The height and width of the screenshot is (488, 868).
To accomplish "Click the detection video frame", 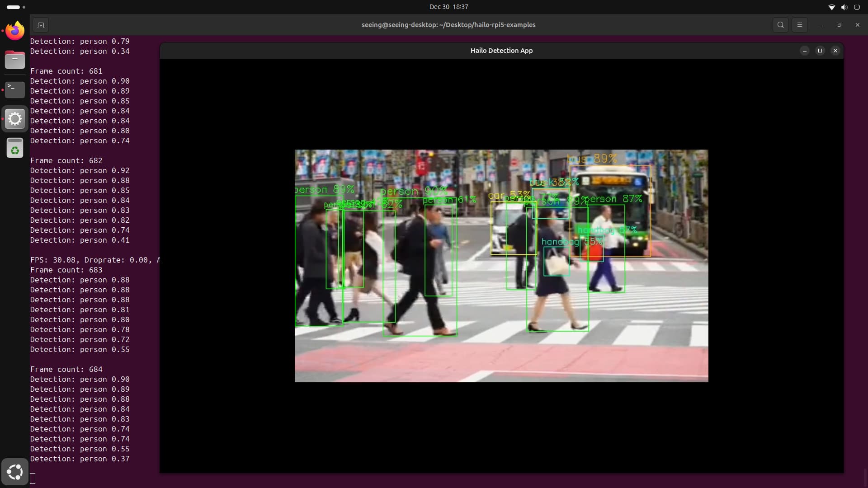I will tap(501, 266).
